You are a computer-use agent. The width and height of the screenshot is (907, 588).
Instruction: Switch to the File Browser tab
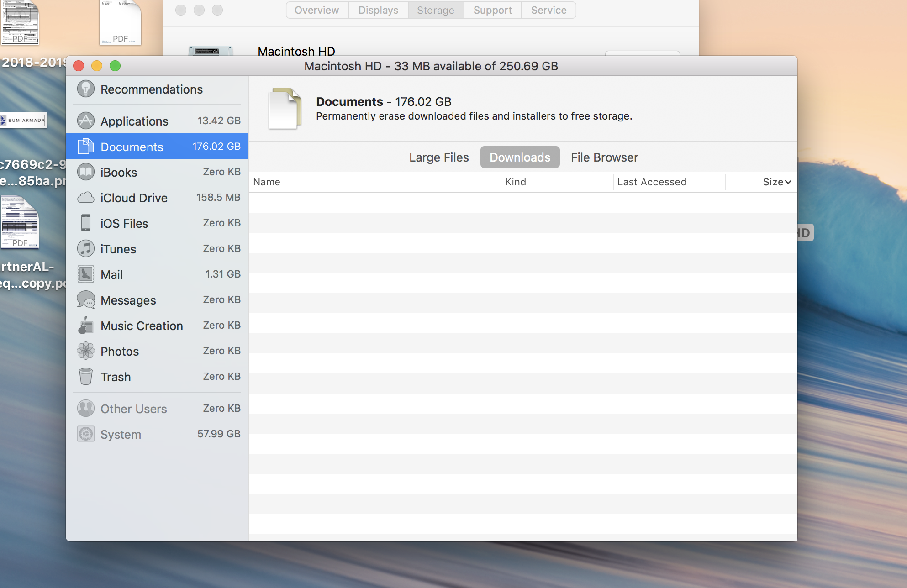(604, 157)
